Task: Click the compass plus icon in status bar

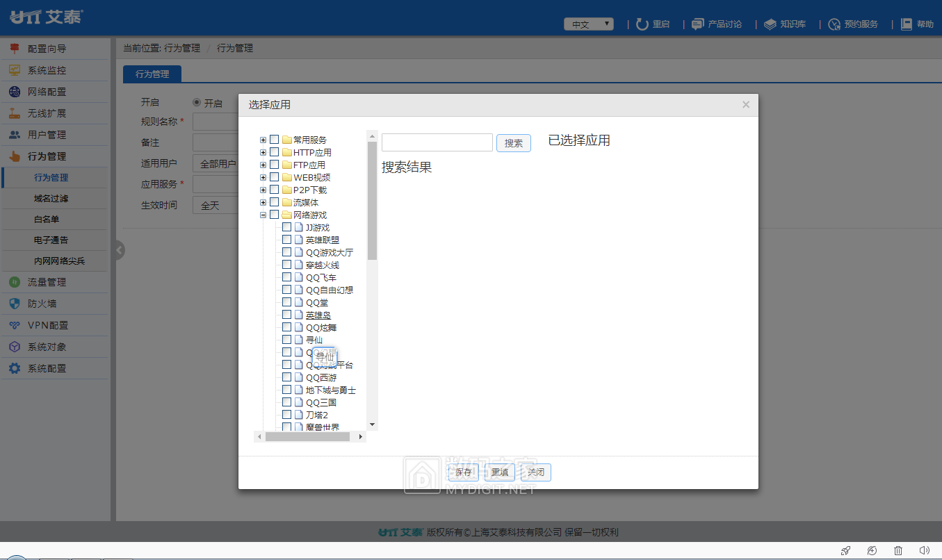Action: point(872,551)
